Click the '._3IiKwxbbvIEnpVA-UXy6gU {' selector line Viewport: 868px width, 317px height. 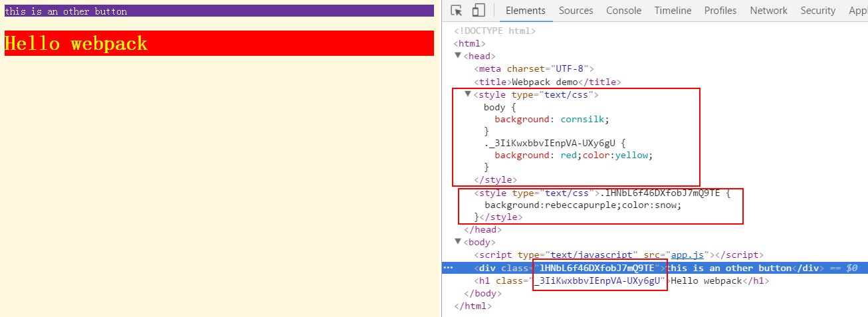tap(555, 143)
